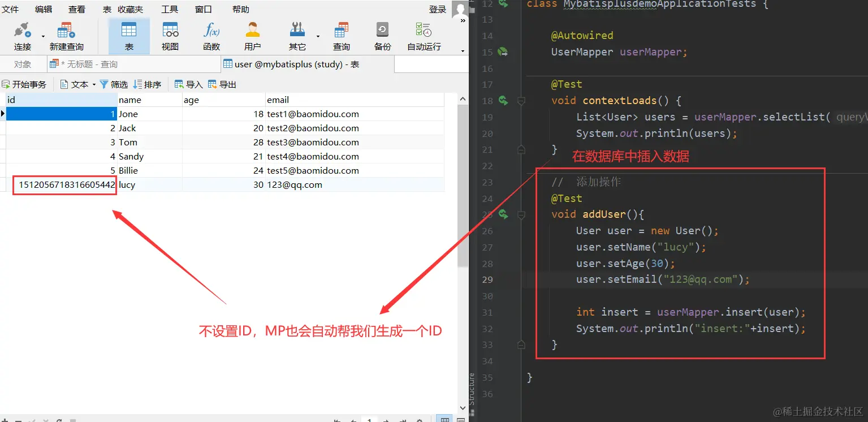Select the lucy name cell
868x422 pixels.
coord(149,184)
